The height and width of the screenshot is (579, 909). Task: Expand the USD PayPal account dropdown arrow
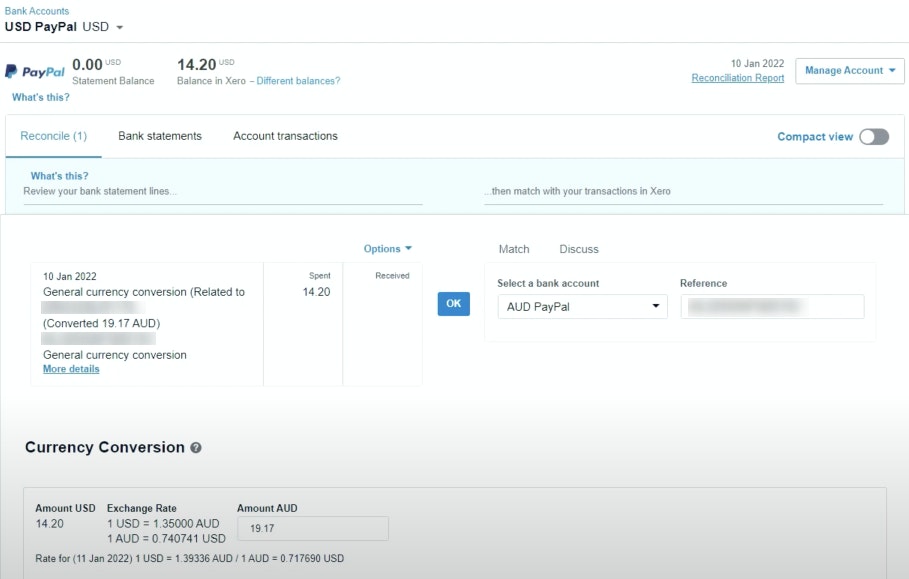[x=119, y=27]
